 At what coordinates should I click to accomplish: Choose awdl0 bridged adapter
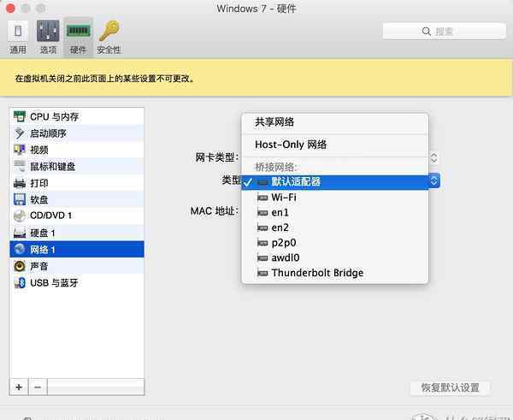point(335,257)
